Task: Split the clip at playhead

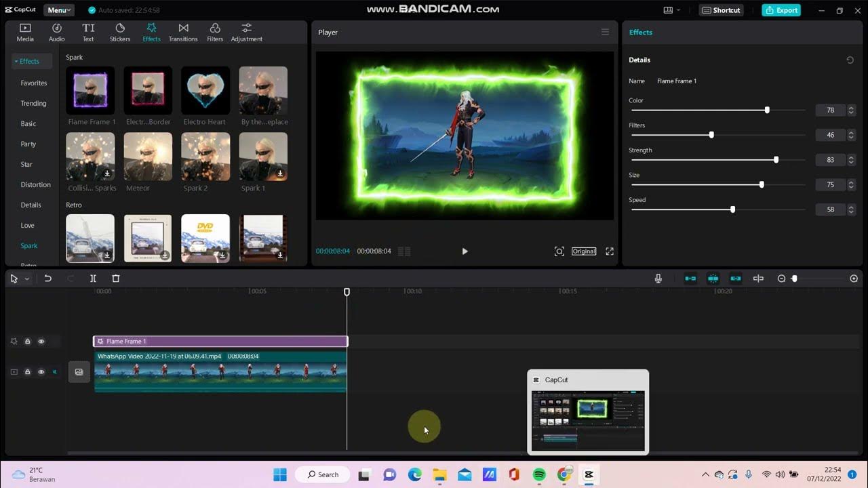Action: (x=93, y=279)
